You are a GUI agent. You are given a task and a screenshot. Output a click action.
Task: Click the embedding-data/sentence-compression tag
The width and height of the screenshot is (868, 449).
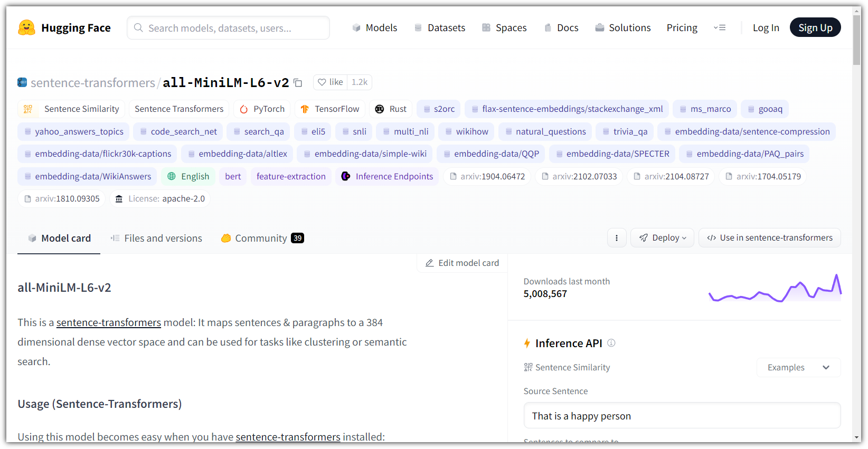tap(747, 131)
